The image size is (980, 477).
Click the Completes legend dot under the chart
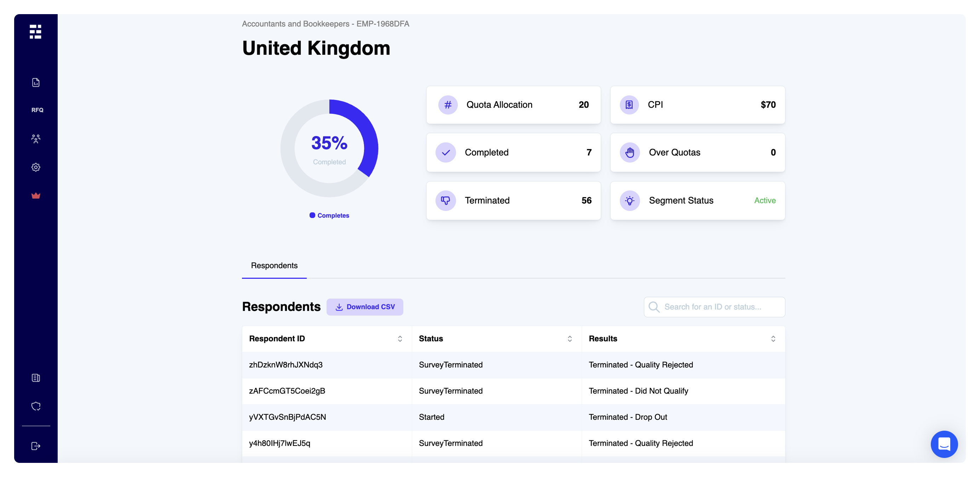[x=312, y=215]
